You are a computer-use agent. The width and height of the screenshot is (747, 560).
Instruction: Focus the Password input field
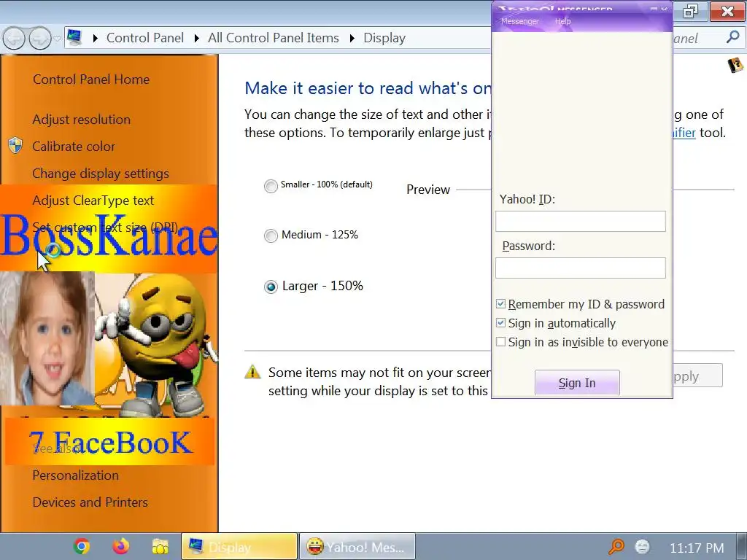click(580, 268)
